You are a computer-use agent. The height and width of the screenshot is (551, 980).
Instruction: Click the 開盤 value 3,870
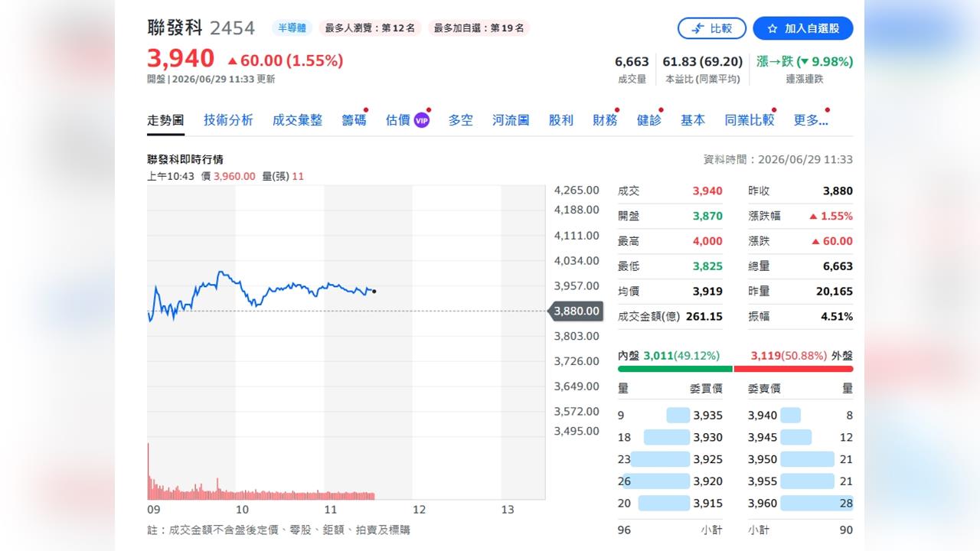point(707,216)
